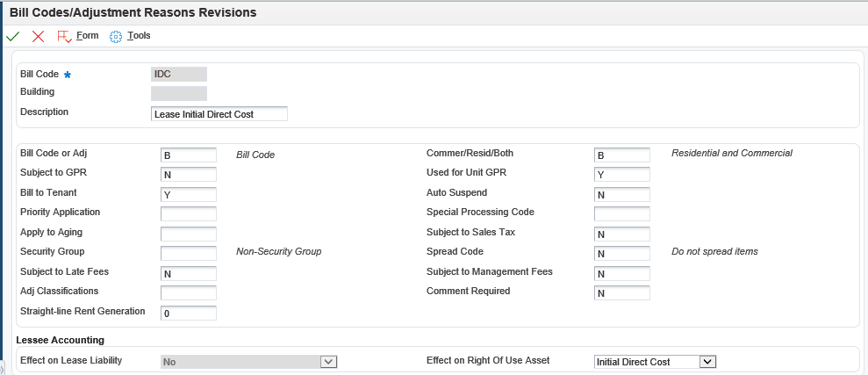Click the Special Processing Code field
The width and height of the screenshot is (868, 375).
tap(621, 213)
